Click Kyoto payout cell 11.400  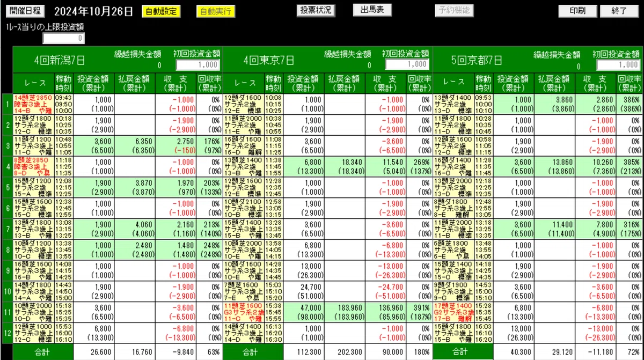554,229
